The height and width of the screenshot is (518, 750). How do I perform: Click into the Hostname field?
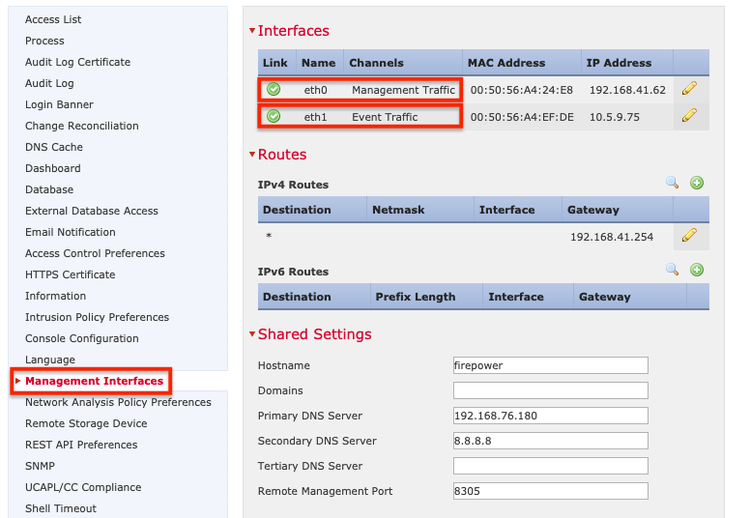[551, 365]
